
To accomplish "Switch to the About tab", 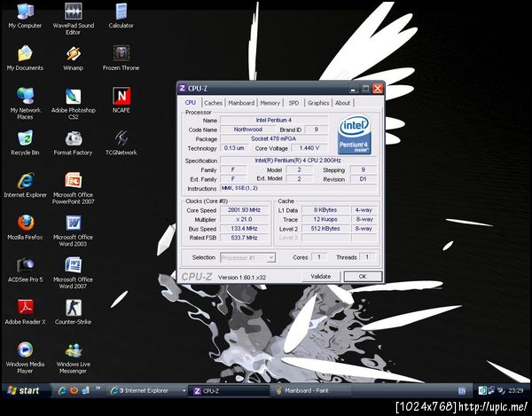I will pyautogui.click(x=342, y=103).
